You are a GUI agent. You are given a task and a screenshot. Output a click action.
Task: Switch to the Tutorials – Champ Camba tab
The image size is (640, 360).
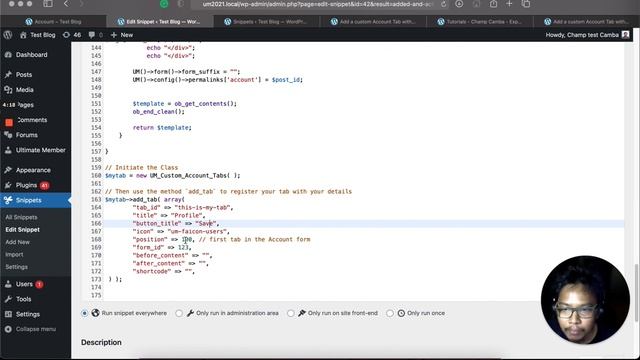point(480,22)
